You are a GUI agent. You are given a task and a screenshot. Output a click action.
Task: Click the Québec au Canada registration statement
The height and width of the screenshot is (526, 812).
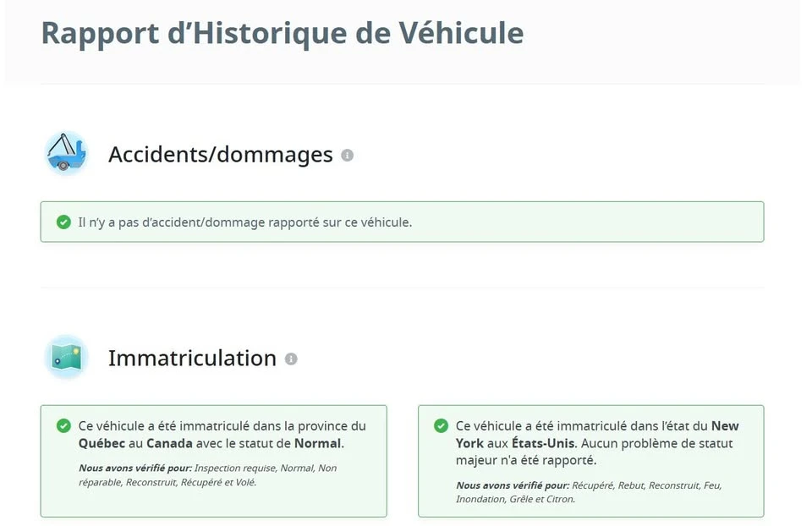click(x=222, y=435)
